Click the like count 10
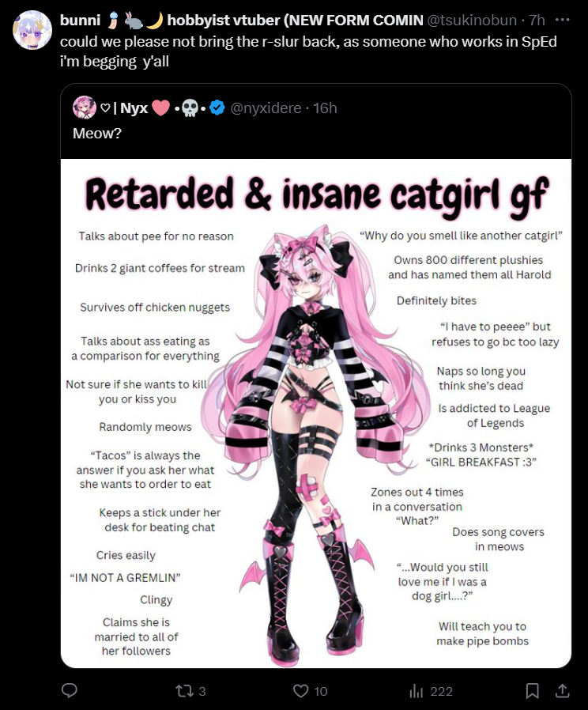This screenshot has height=710, width=588. pos(321,692)
